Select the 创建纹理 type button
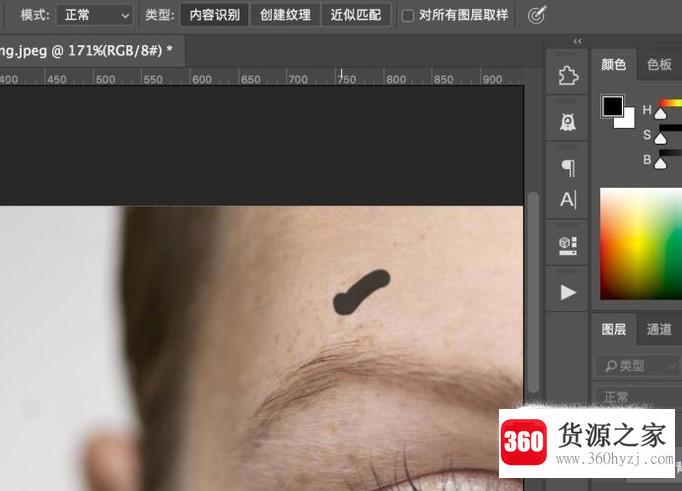 click(x=285, y=15)
